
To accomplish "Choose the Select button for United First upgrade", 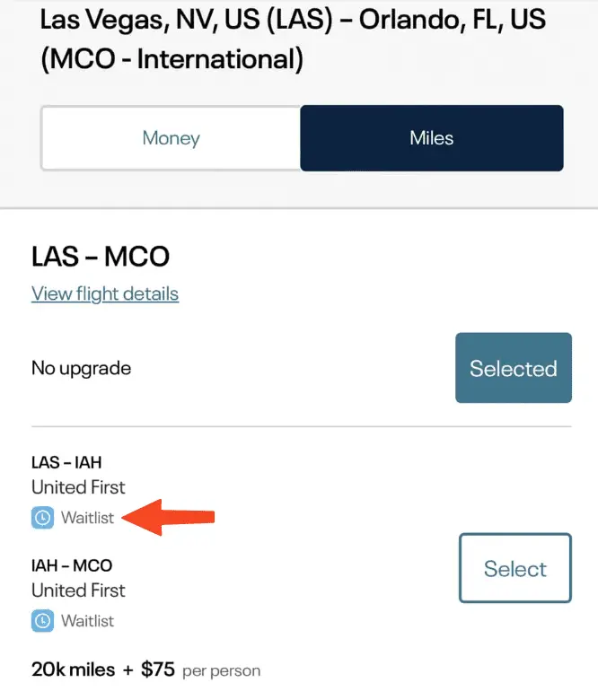I will [x=514, y=568].
